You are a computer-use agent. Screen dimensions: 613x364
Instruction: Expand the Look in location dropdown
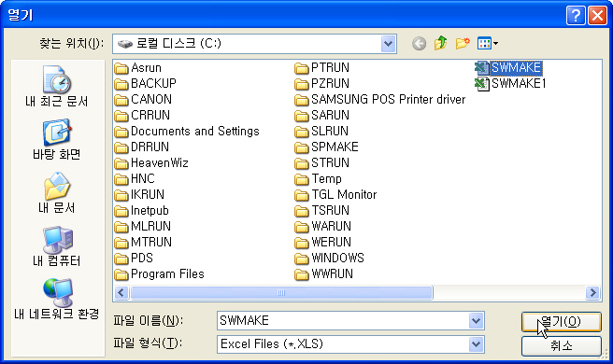pyautogui.click(x=388, y=43)
